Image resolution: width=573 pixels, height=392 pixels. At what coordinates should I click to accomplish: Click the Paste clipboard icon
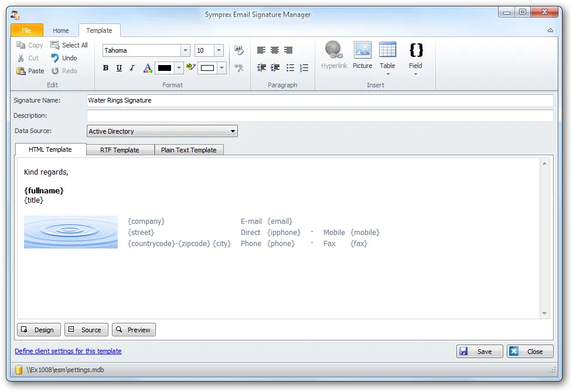[x=21, y=71]
